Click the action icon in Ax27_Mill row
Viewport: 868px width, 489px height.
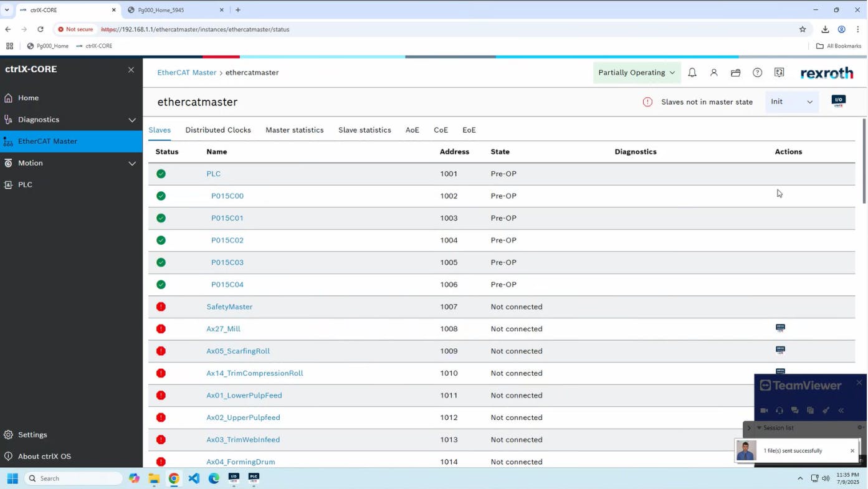780,328
